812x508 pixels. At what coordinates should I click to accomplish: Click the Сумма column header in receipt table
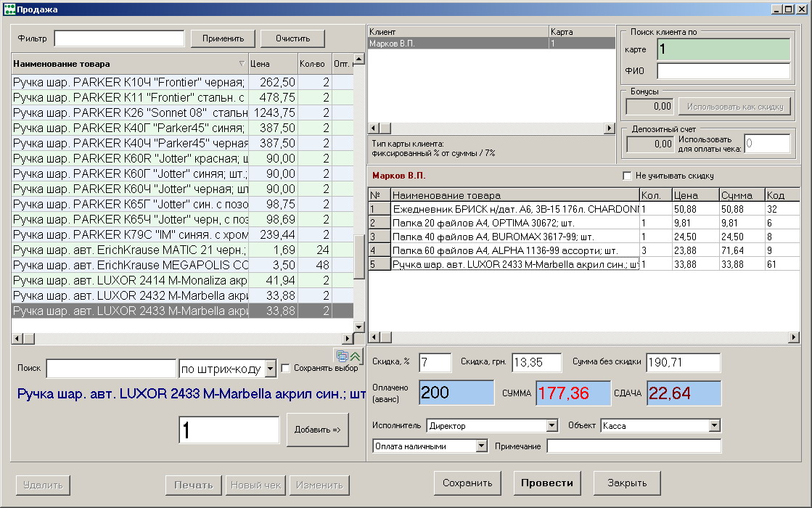[742, 195]
